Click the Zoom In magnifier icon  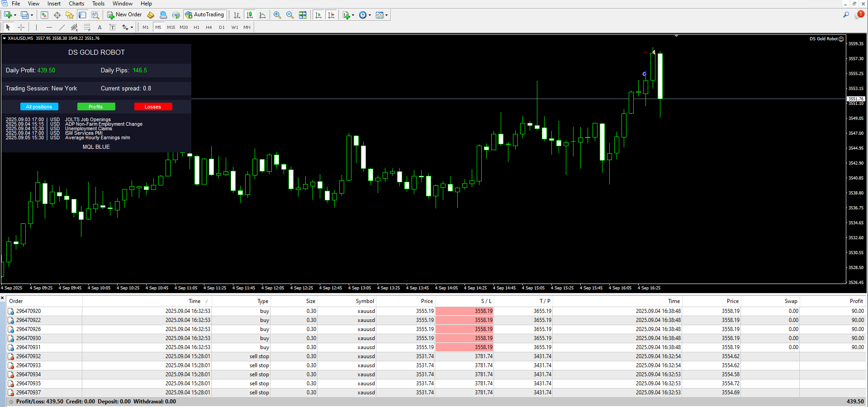(277, 14)
